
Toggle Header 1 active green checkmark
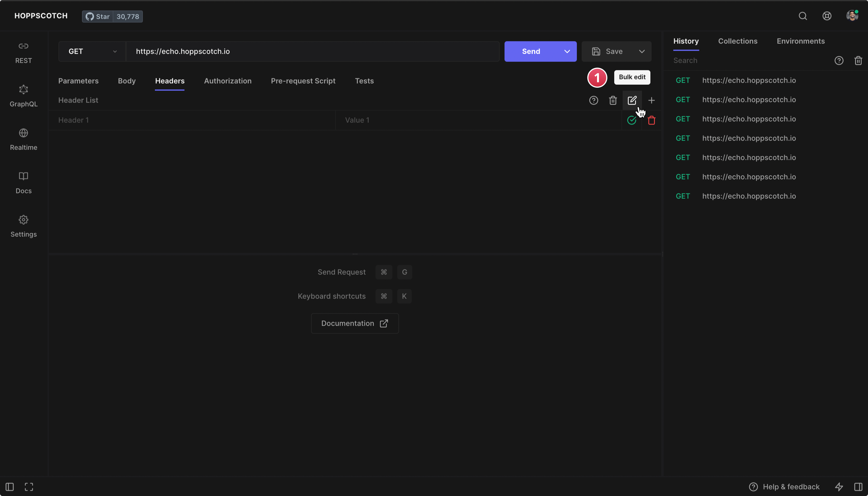pos(631,120)
